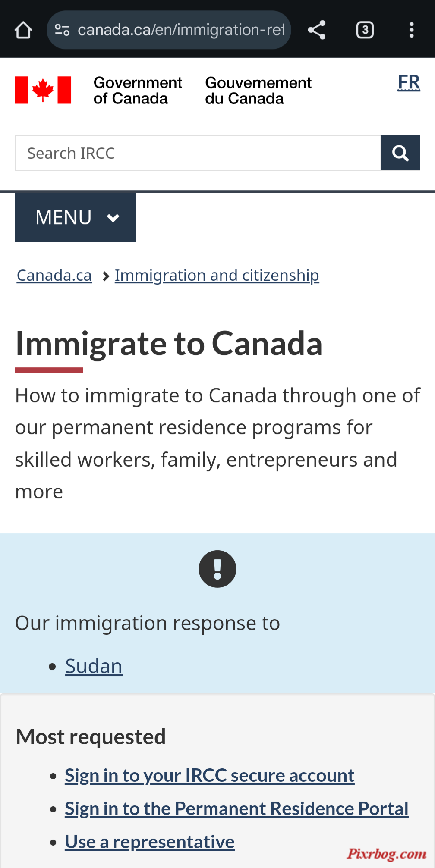Focus the Search IRCC field
This screenshot has width=435, height=868.
click(198, 153)
